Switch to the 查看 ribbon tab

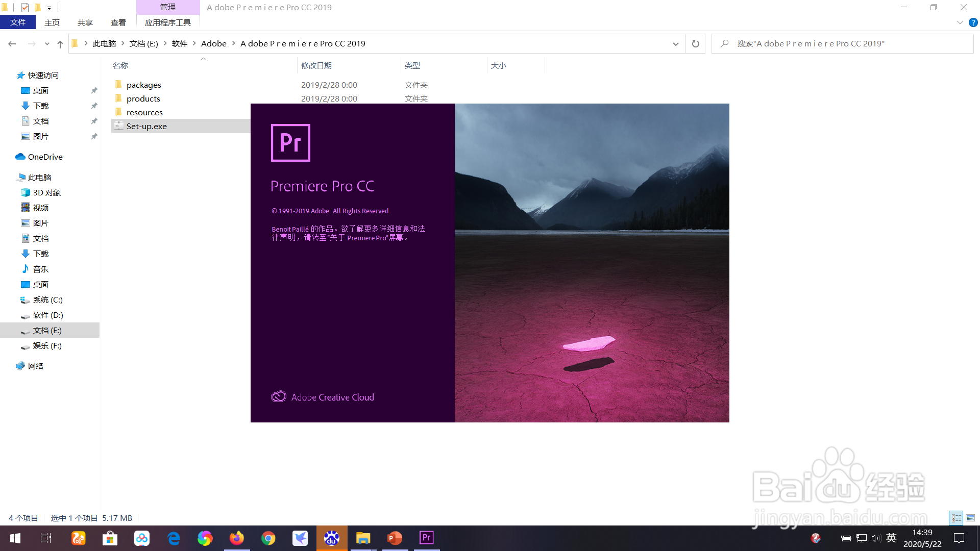coord(118,22)
